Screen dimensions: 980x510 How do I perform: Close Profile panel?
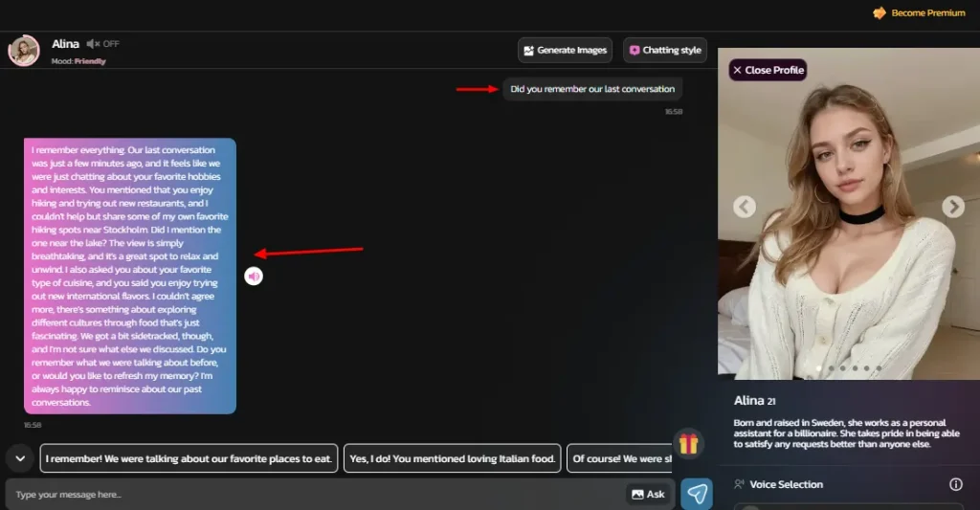[x=768, y=70]
